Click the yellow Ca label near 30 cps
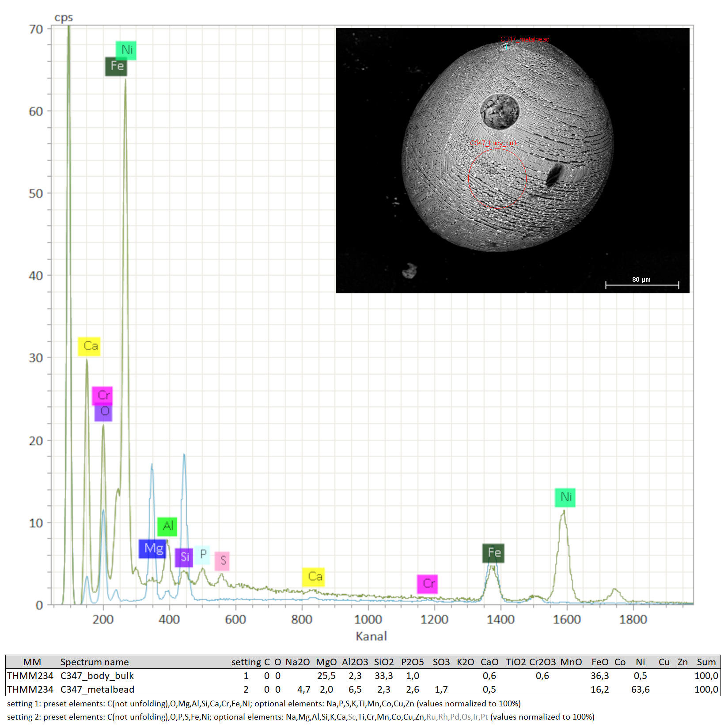 pos(89,346)
